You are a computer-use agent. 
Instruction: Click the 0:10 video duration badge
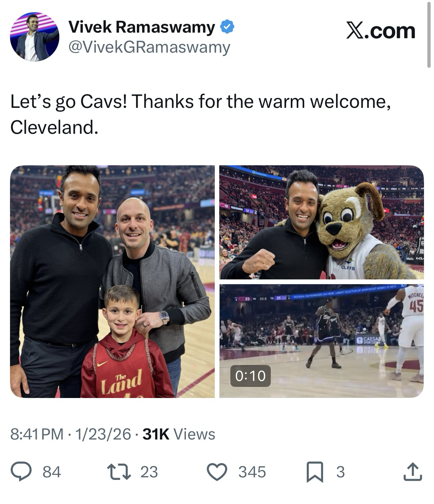[250, 376]
